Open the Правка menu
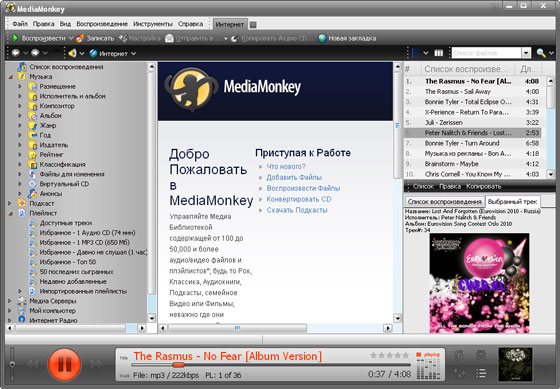This screenshot has width=560, height=389. click(44, 24)
